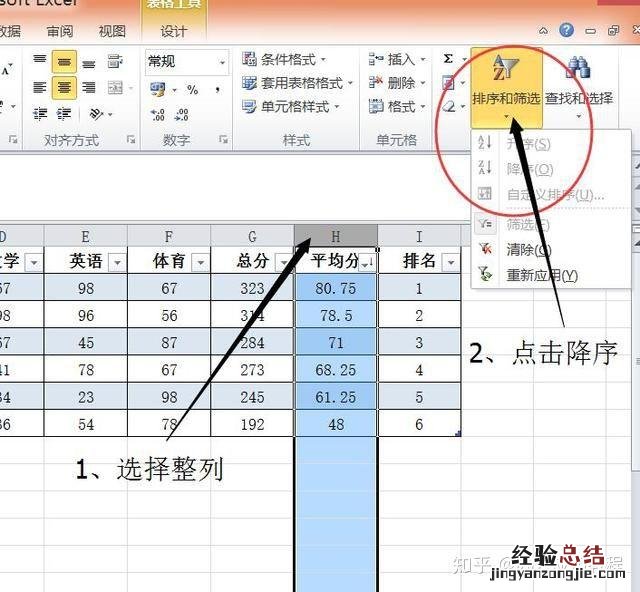Switch to 设计 ribbon tab
Screen dimensions: 640x592
coord(174,31)
